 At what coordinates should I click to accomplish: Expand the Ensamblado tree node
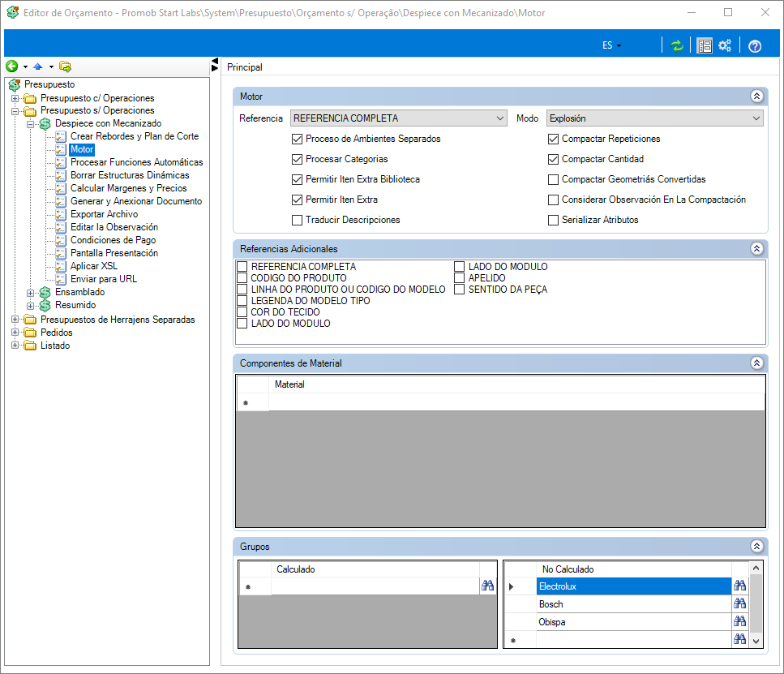click(31, 292)
